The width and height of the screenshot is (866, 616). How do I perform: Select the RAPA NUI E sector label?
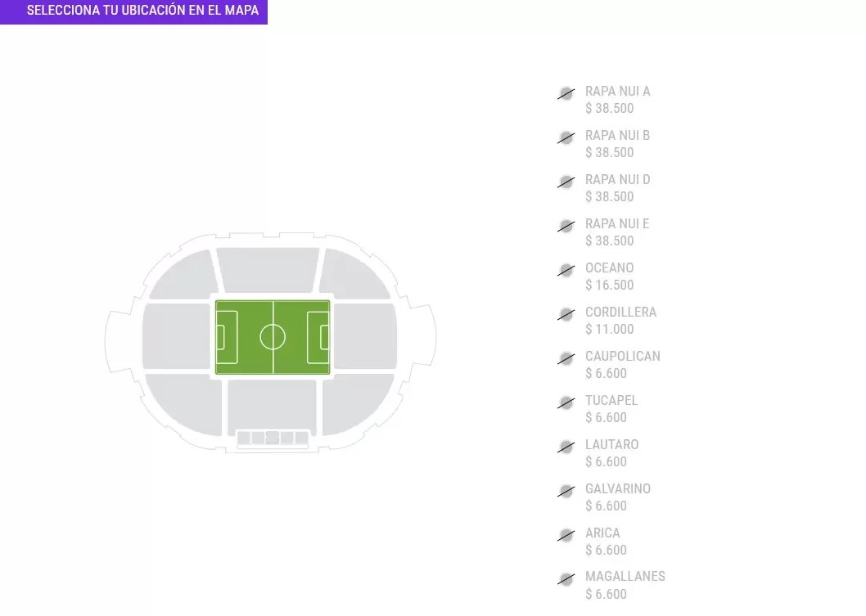pyautogui.click(x=617, y=223)
